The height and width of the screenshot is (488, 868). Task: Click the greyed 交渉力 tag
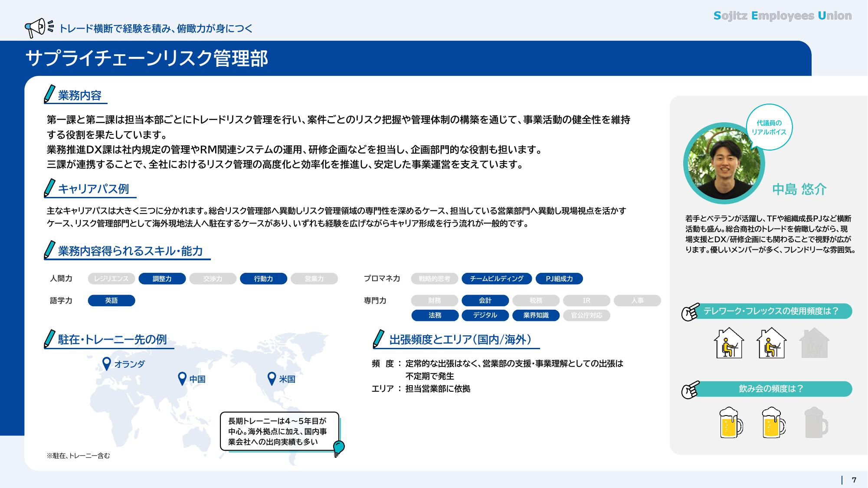(x=213, y=278)
